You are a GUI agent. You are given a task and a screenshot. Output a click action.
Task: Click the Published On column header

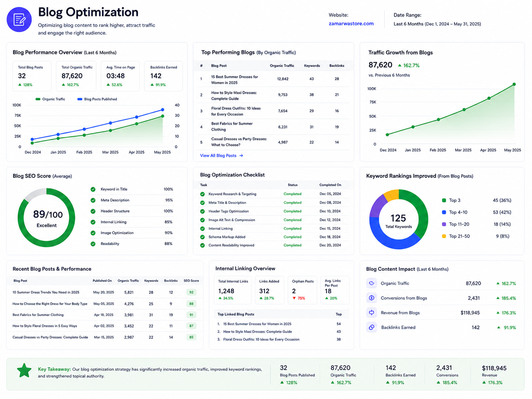point(102,281)
